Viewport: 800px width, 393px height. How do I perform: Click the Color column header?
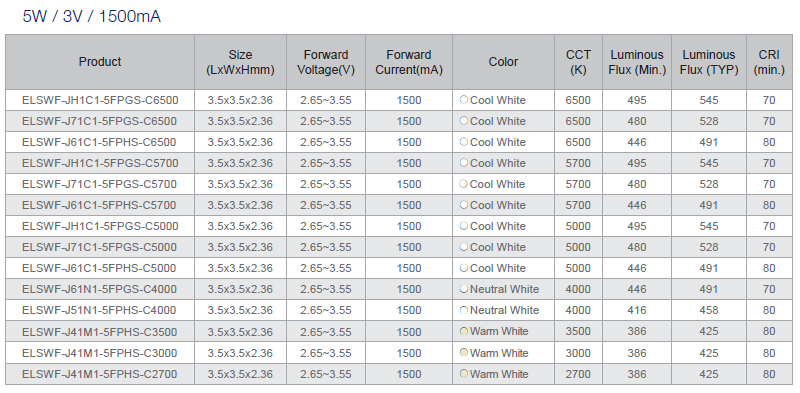pos(503,62)
